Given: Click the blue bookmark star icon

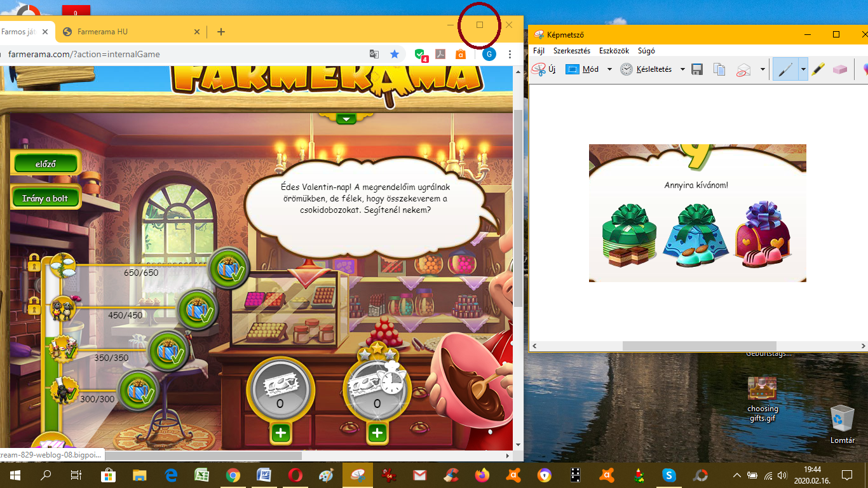Looking at the screenshot, I should [x=395, y=55].
